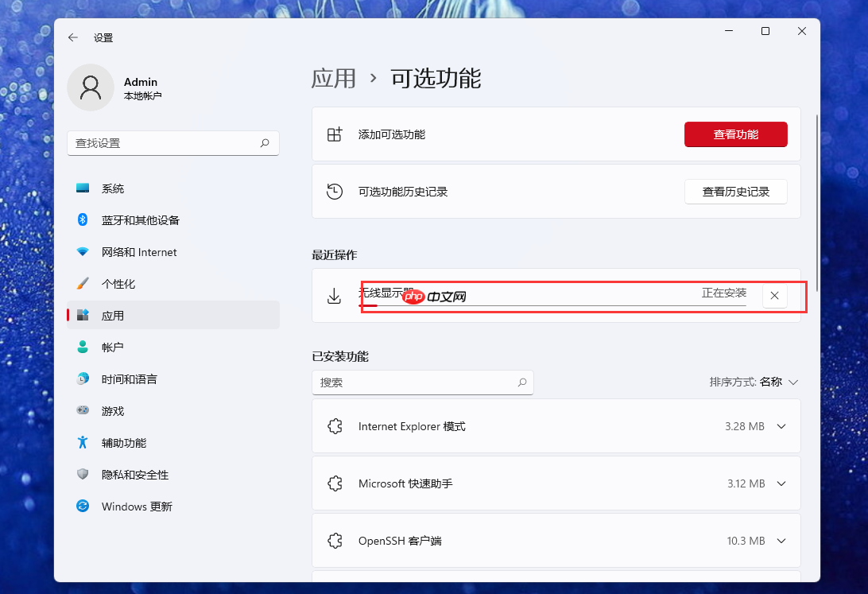The height and width of the screenshot is (594, 868).
Task: Open the 系统 settings icon
Action: (x=82, y=188)
